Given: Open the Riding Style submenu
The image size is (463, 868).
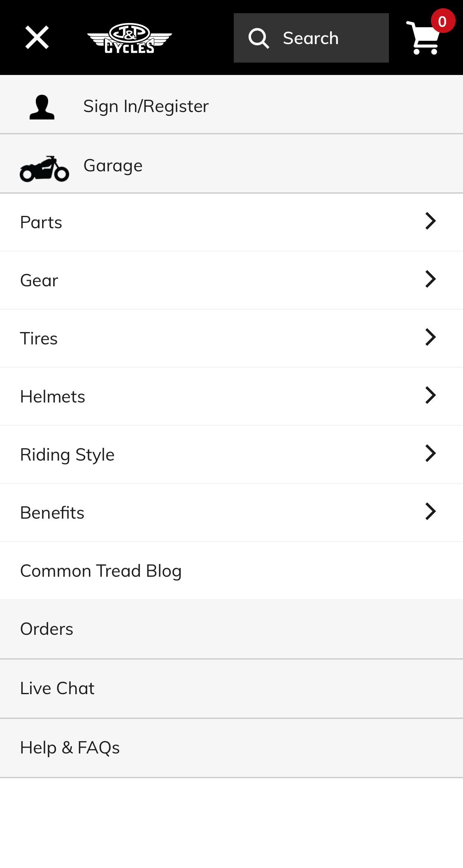Looking at the screenshot, I should 430,454.
